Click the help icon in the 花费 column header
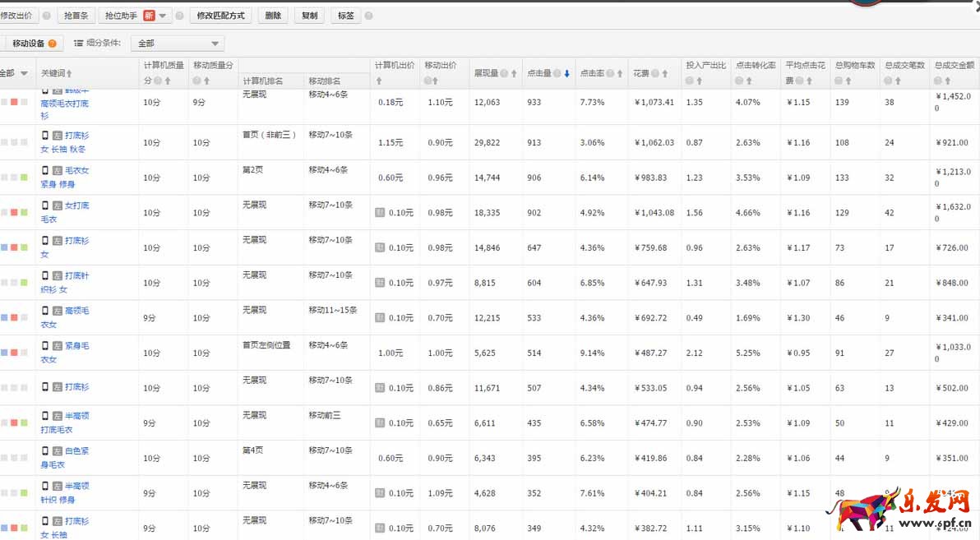 coord(655,72)
